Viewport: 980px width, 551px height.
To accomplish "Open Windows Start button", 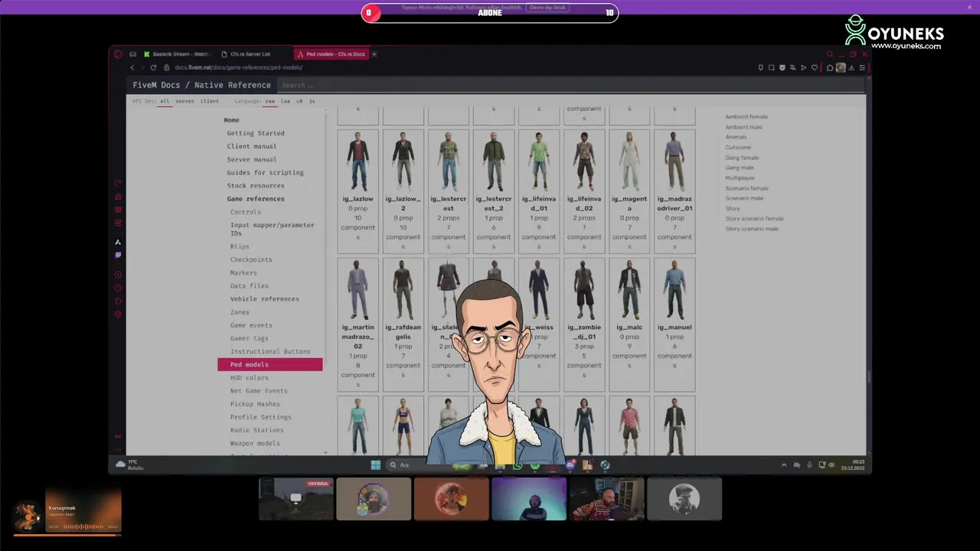I will coord(376,465).
